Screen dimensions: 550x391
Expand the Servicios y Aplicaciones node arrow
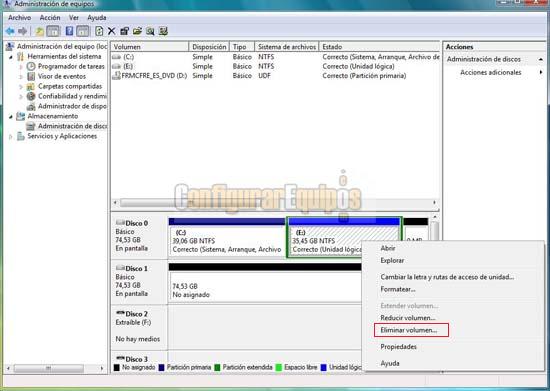(x=11, y=136)
